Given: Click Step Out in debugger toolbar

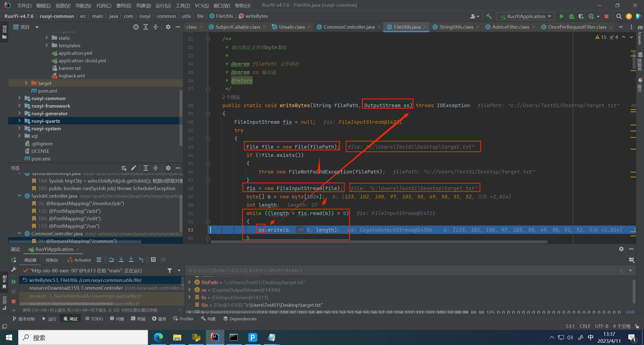Looking at the screenshot, I should point(131,260).
